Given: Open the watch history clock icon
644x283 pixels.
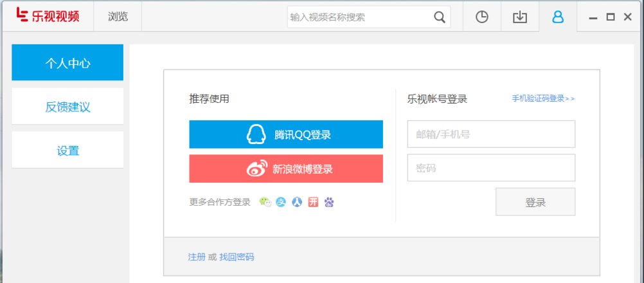Looking at the screenshot, I should [482, 17].
